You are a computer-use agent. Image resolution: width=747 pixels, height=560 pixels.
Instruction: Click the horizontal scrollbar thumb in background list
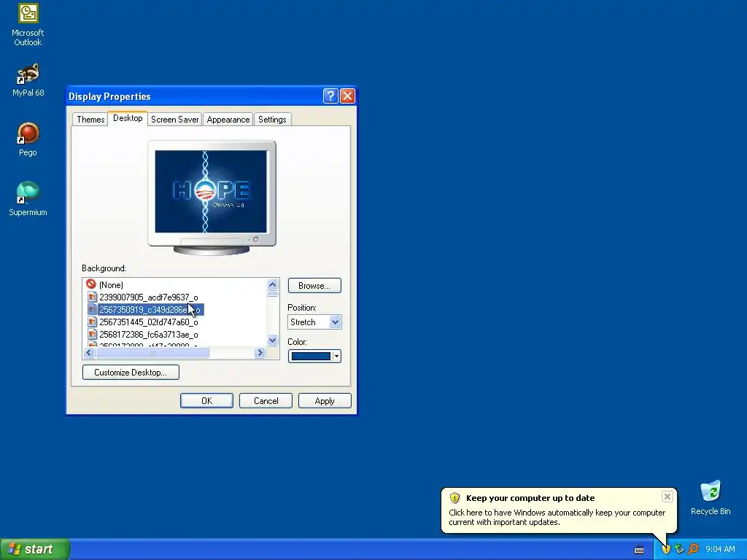152,352
